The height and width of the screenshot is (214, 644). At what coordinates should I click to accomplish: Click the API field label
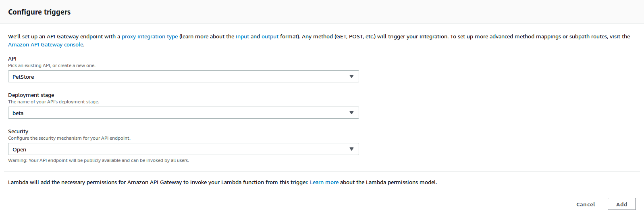[12, 59]
